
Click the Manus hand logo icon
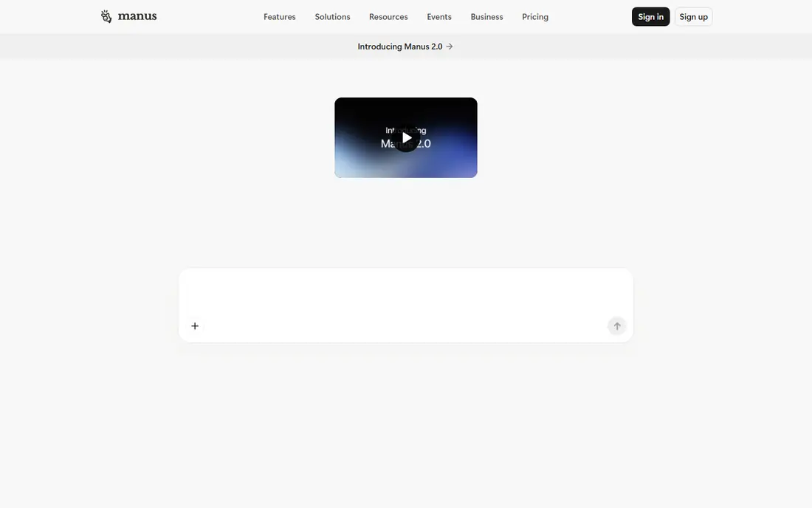pos(106,16)
